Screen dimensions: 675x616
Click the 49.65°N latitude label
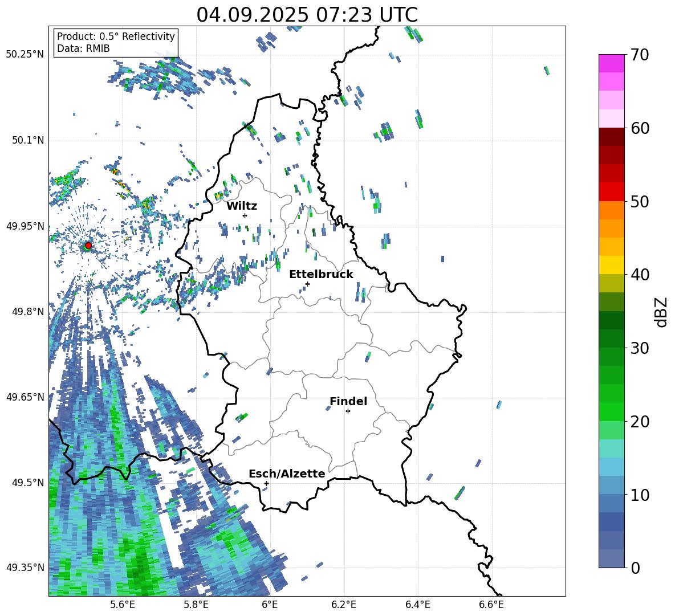[25, 397]
